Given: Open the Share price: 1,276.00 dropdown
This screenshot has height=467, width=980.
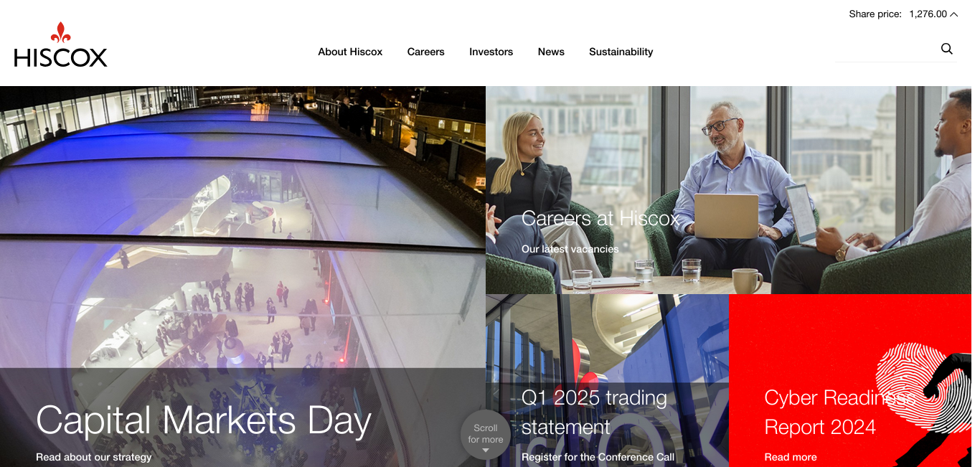Looking at the screenshot, I should coord(903,14).
